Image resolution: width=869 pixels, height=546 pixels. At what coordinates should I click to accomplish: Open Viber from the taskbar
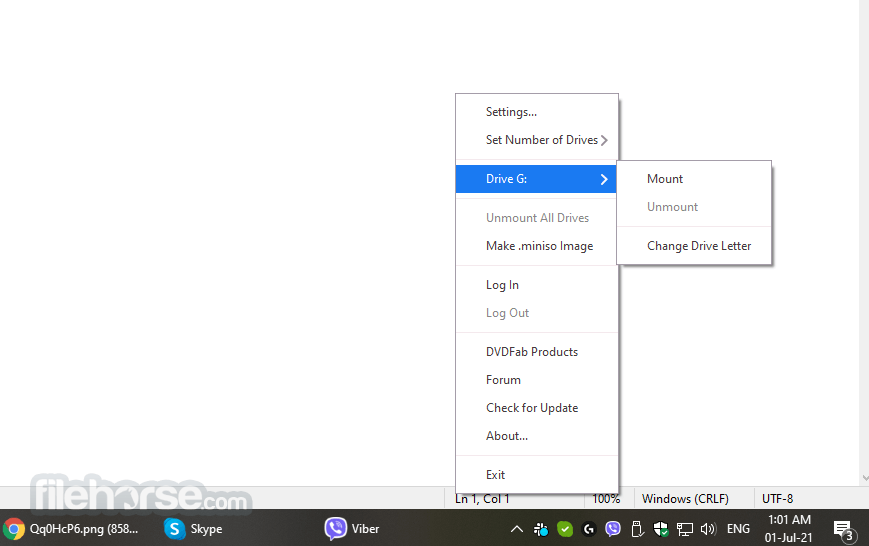coord(352,529)
